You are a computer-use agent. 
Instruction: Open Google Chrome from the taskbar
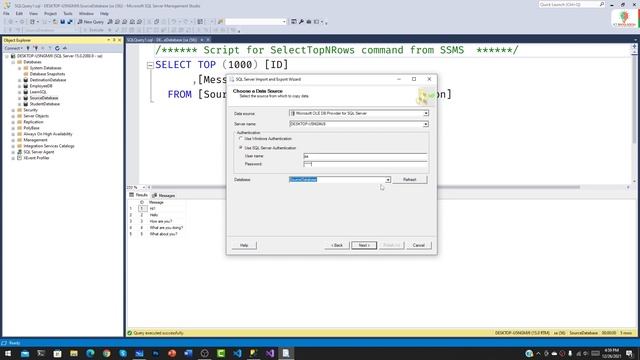point(107,353)
